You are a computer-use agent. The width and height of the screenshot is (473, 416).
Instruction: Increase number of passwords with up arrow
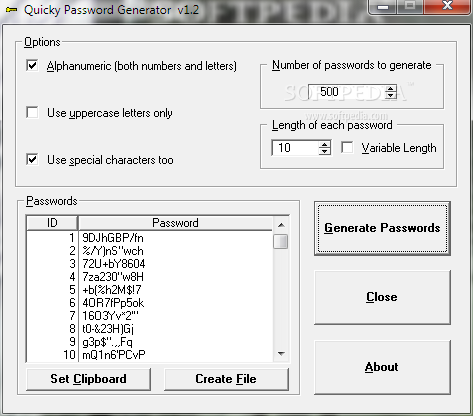coord(390,88)
